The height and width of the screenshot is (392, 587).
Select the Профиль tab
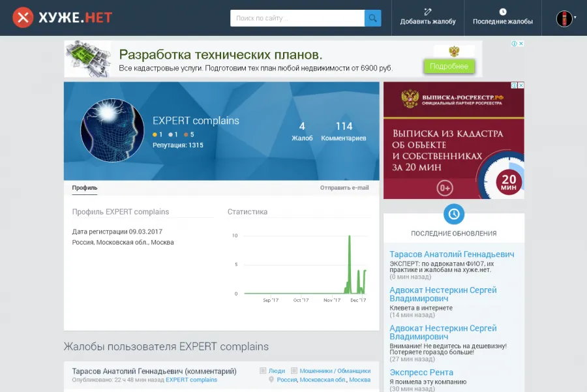[x=85, y=188]
